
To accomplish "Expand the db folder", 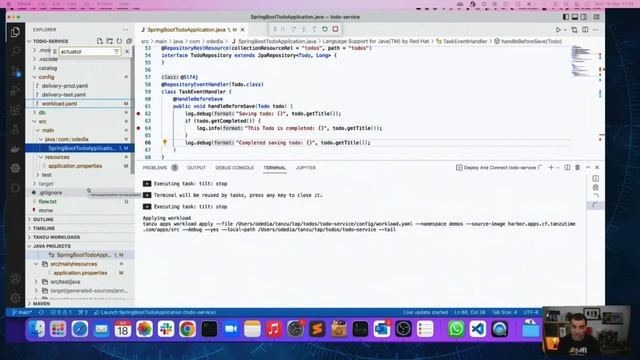I will 80,113.
